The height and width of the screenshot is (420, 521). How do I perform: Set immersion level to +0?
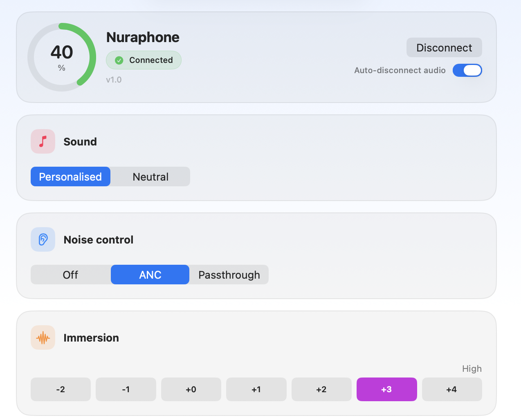point(191,389)
